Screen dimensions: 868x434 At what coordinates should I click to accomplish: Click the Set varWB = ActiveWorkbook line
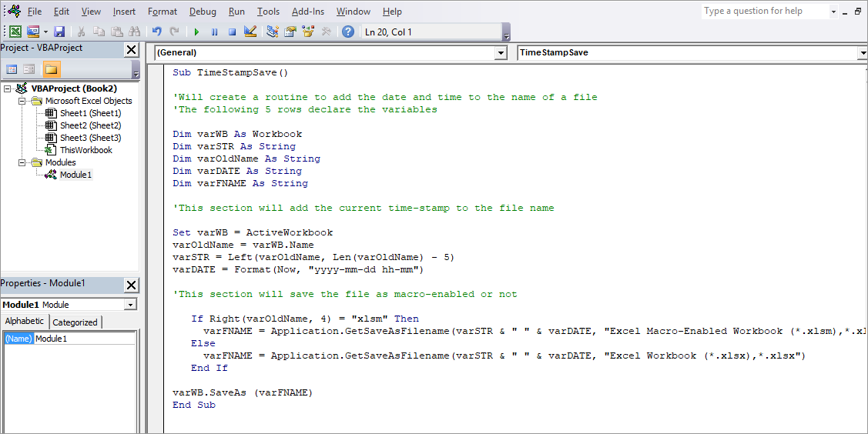(253, 232)
